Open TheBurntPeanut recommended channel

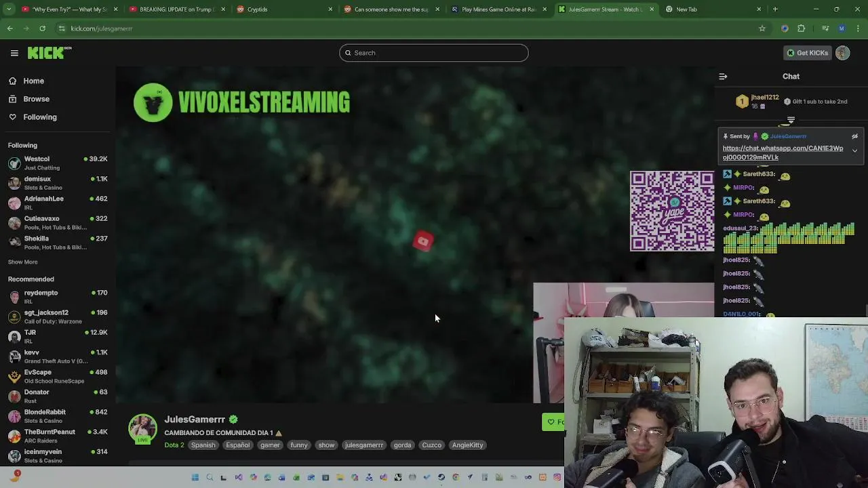(x=58, y=436)
